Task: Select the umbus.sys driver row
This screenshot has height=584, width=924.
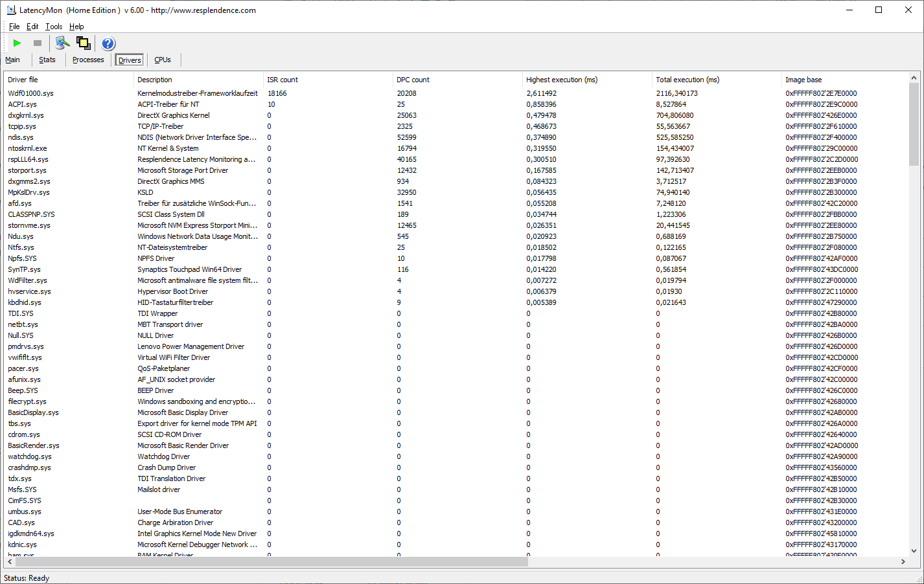Action: [x=456, y=511]
